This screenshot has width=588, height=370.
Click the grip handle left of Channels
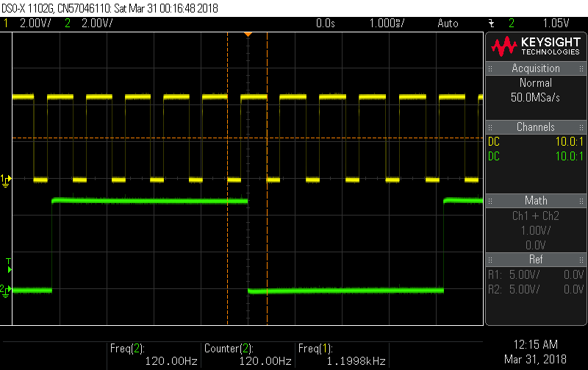click(490, 127)
